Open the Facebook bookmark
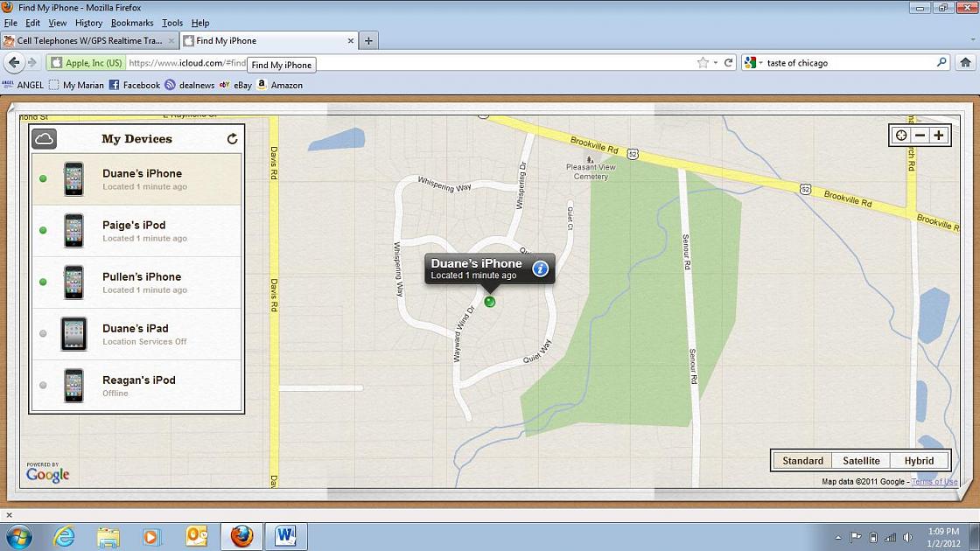The image size is (980, 551). click(134, 85)
